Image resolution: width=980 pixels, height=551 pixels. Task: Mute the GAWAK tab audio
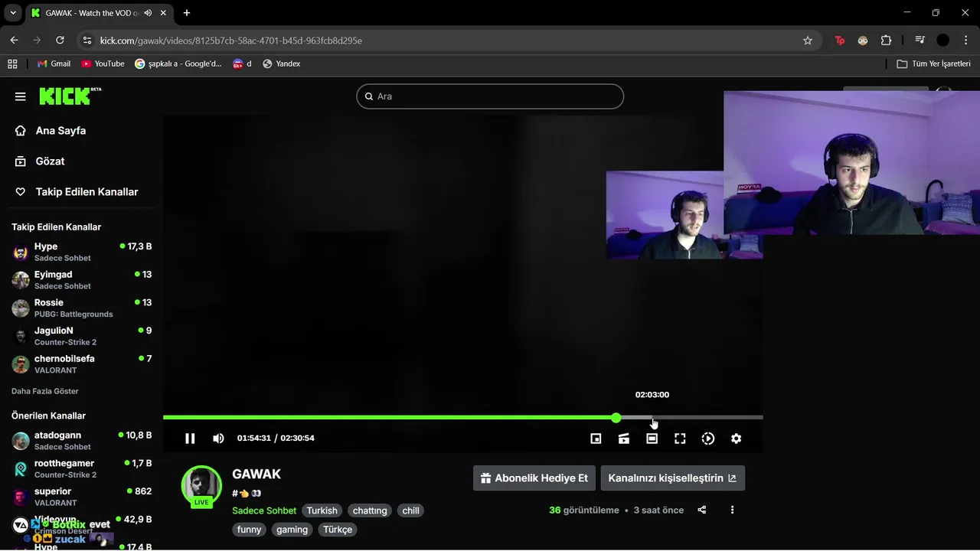click(148, 13)
